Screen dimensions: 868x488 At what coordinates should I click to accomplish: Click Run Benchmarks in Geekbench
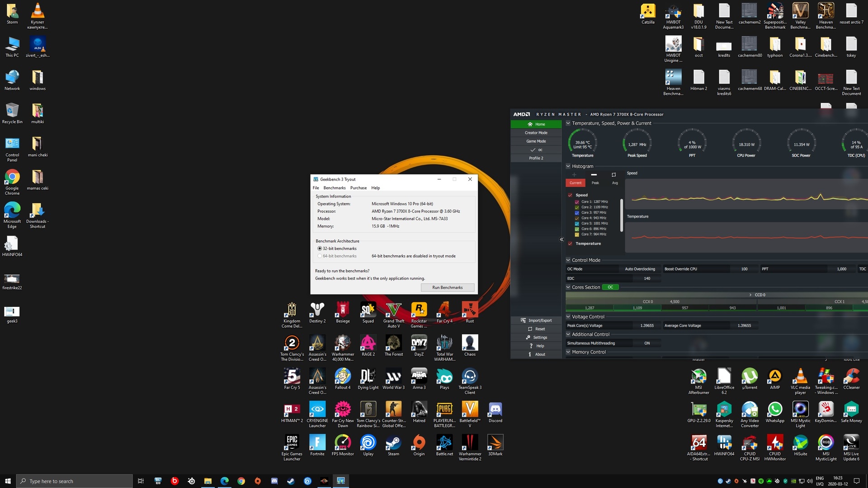point(448,287)
